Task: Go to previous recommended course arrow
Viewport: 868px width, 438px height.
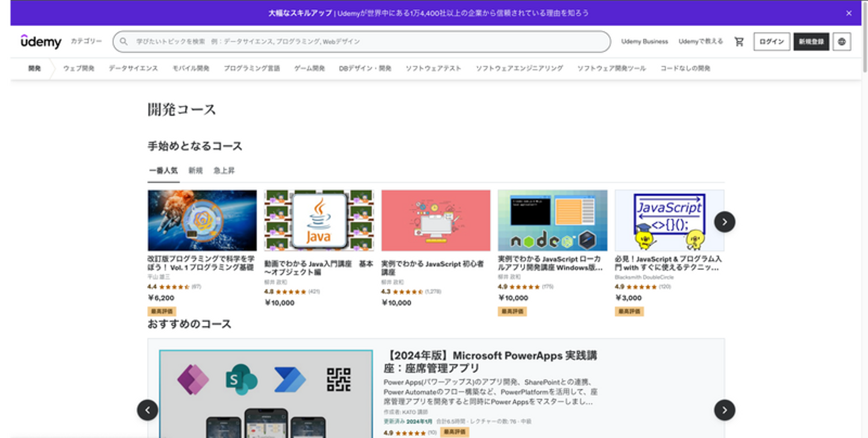Action: point(148,410)
